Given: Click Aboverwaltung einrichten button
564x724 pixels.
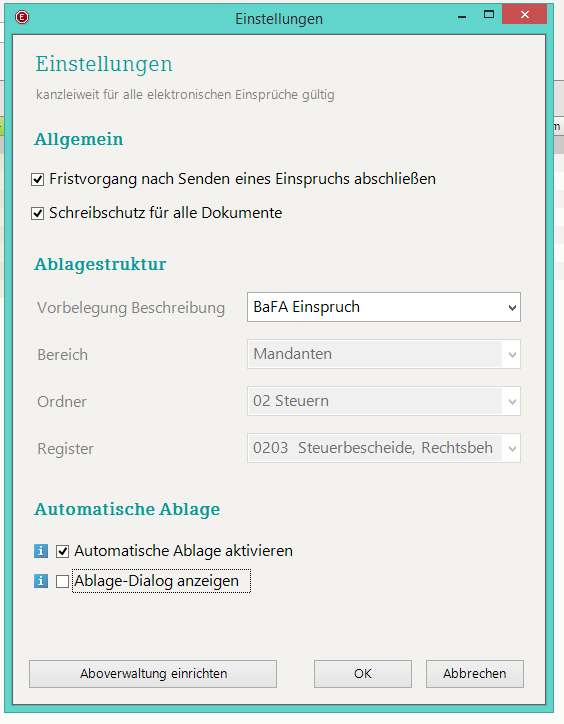Looking at the screenshot, I should click(x=153, y=674).
